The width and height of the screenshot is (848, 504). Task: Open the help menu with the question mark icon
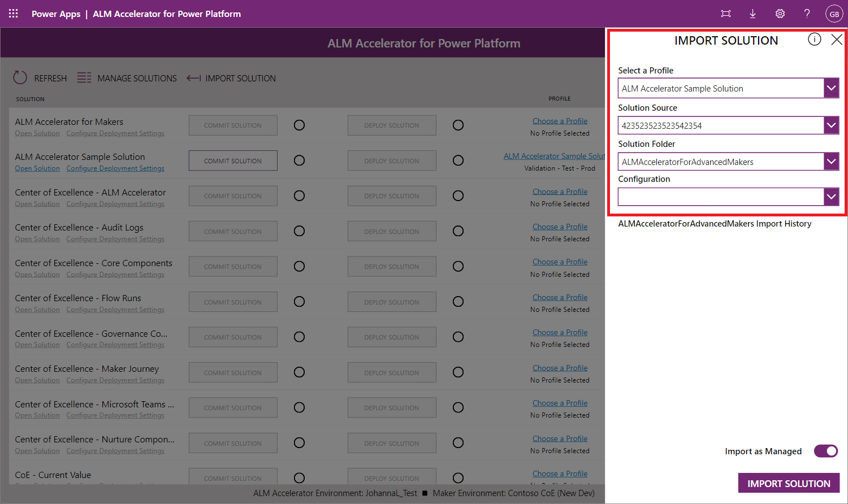(807, 13)
